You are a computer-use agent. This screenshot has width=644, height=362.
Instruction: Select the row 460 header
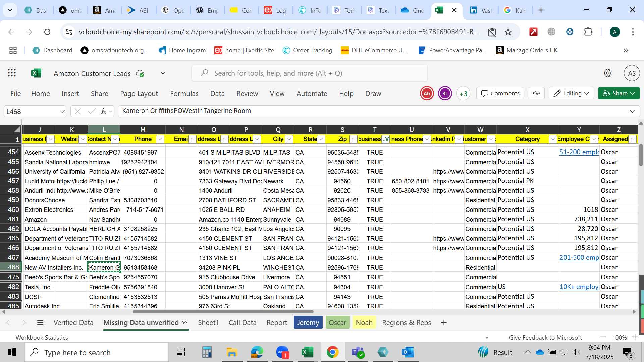[x=11, y=210]
